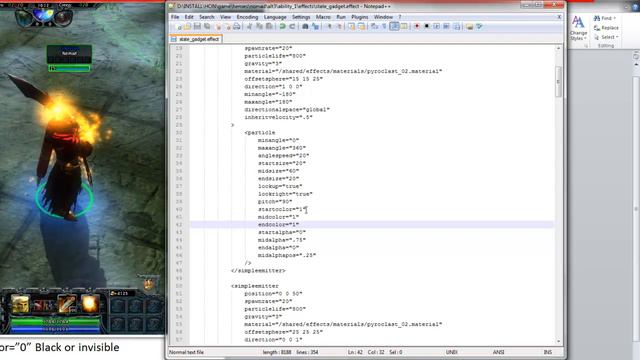The width and height of the screenshot is (640, 360).
Task: Click Run macro multiple times icon
Action: pyautogui.click(x=447, y=27)
